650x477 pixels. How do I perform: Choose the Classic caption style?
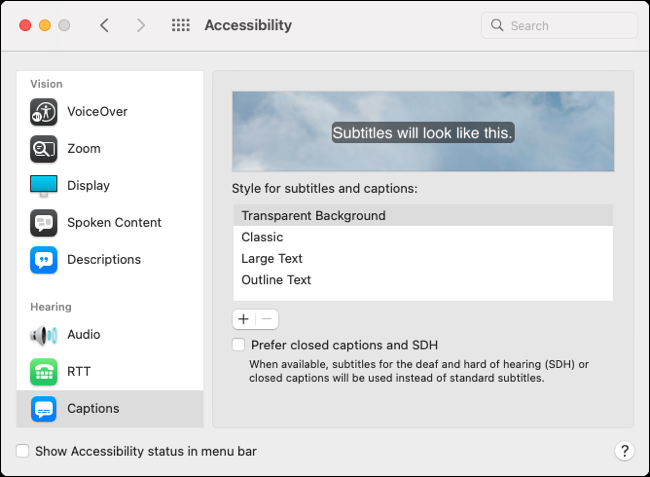262,237
